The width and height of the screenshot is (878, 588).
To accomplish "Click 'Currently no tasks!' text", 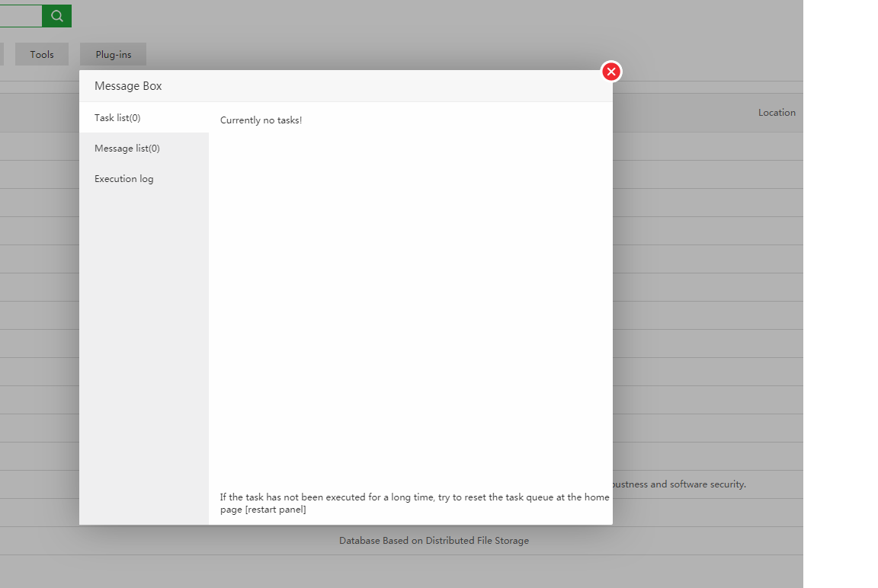I will pyautogui.click(x=261, y=120).
